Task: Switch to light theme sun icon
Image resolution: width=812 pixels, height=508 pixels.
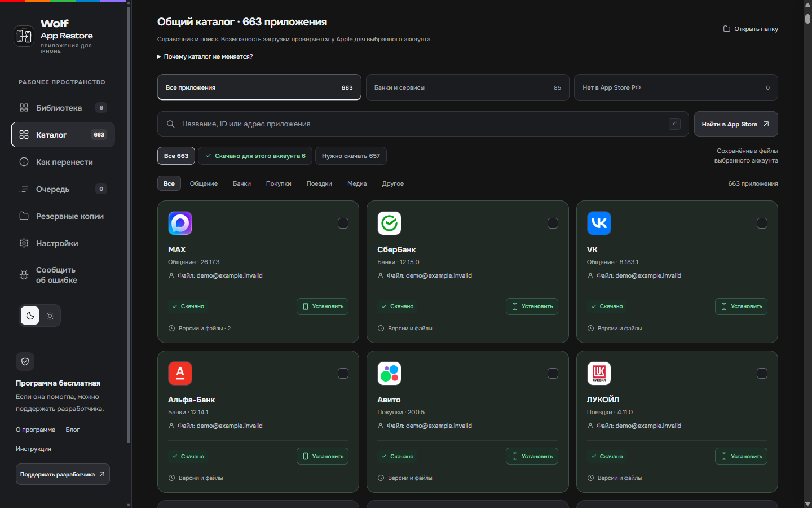Action: 50,316
